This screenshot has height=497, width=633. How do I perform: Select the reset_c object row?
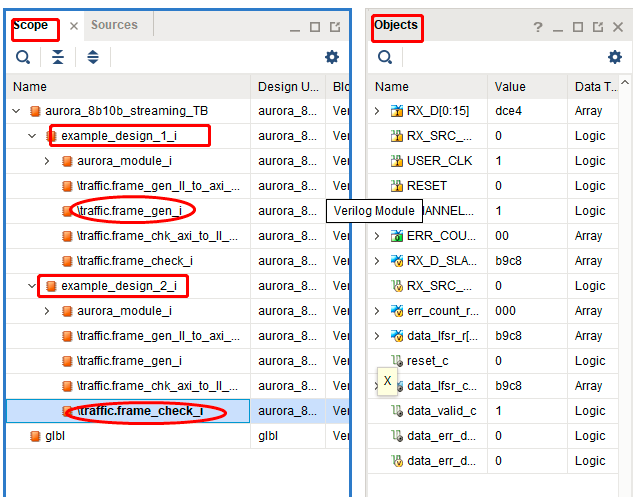pyautogui.click(x=493, y=361)
